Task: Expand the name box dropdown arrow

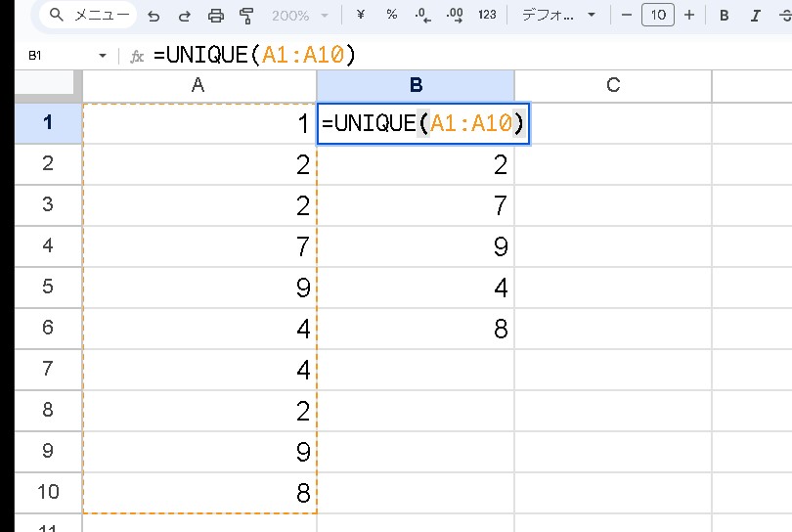Action: click(102, 57)
